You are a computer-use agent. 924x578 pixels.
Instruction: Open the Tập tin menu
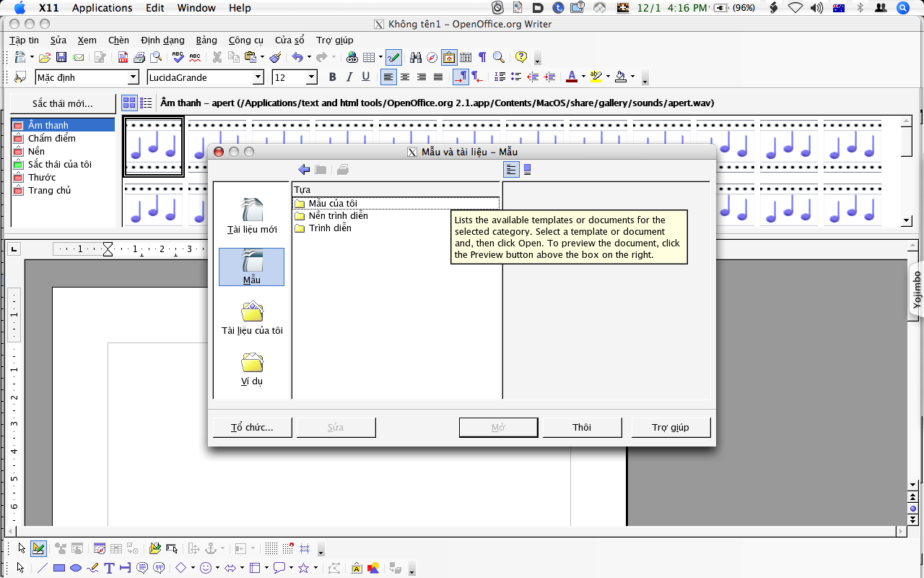pos(24,40)
